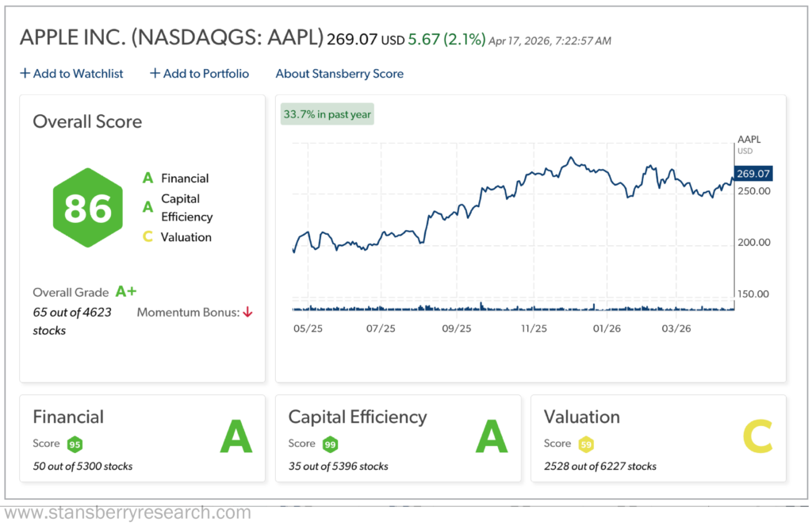This screenshot has width=812, height=526.
Task: Add Apple to Portfolio
Action: click(205, 74)
